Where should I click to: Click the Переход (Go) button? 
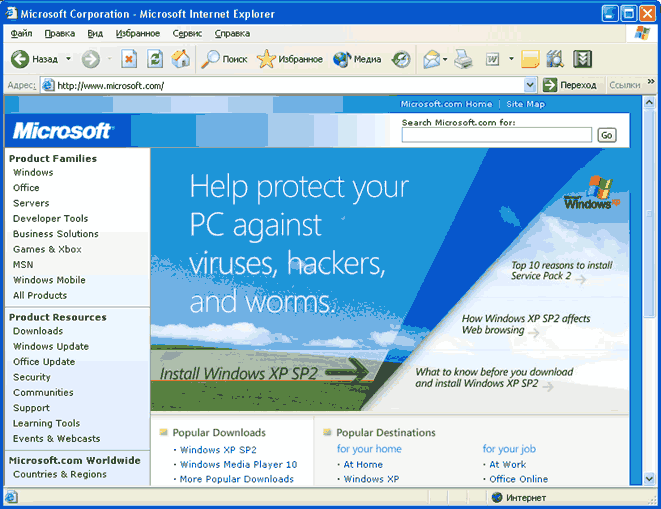point(570,85)
